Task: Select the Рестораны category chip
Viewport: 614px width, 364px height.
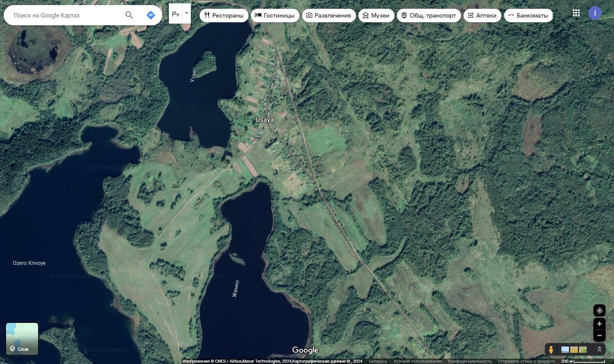Action: point(224,16)
